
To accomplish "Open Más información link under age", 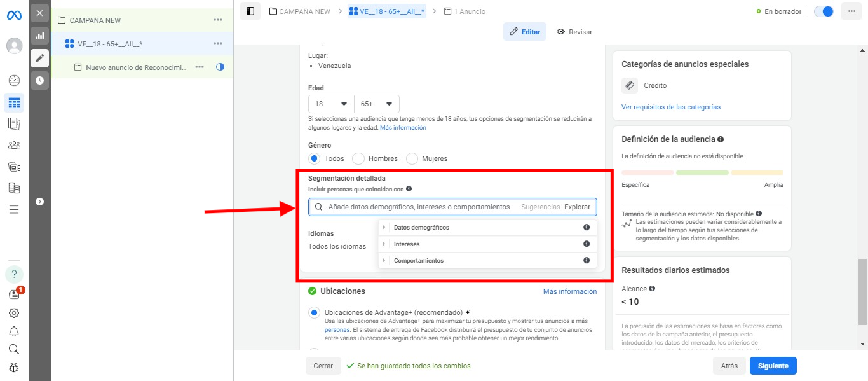I will [x=403, y=128].
